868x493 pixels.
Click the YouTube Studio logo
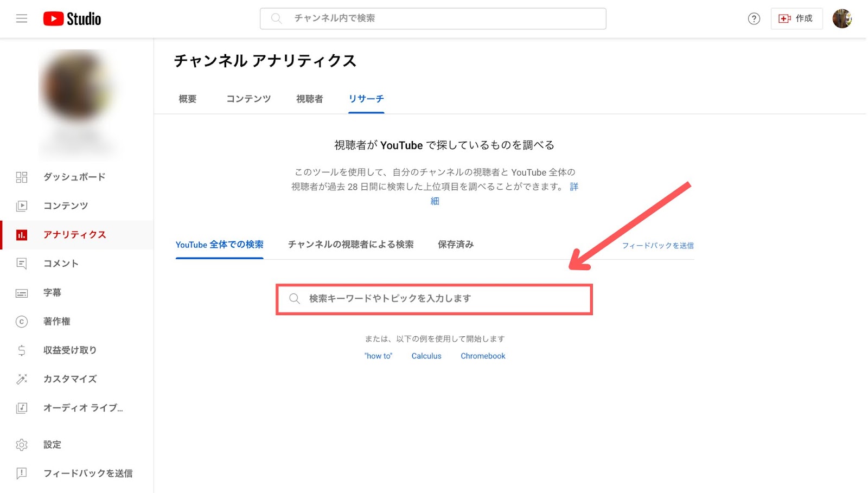[72, 19]
